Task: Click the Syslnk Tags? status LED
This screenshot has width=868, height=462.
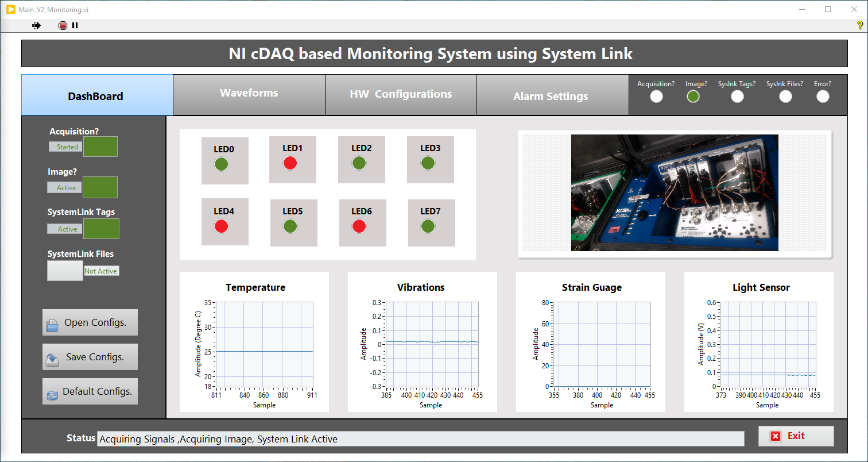Action: pos(737,97)
